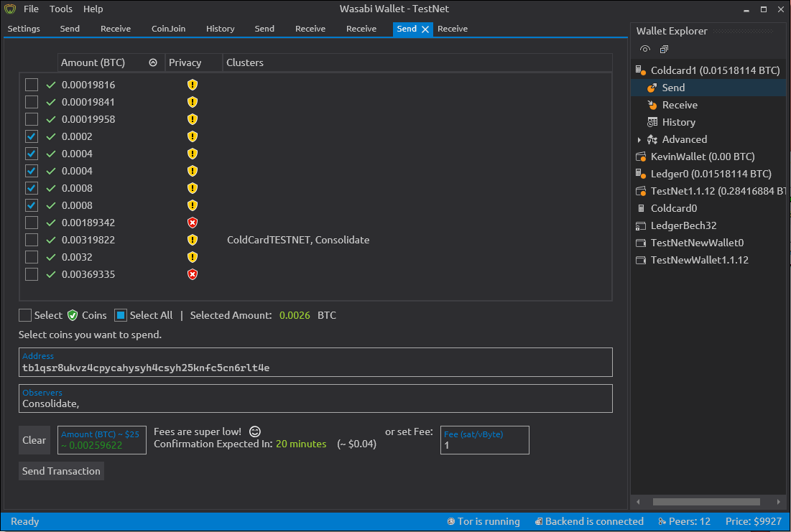
Task: Click the yellow shield on the 0.00319822 row
Action: coord(193,240)
